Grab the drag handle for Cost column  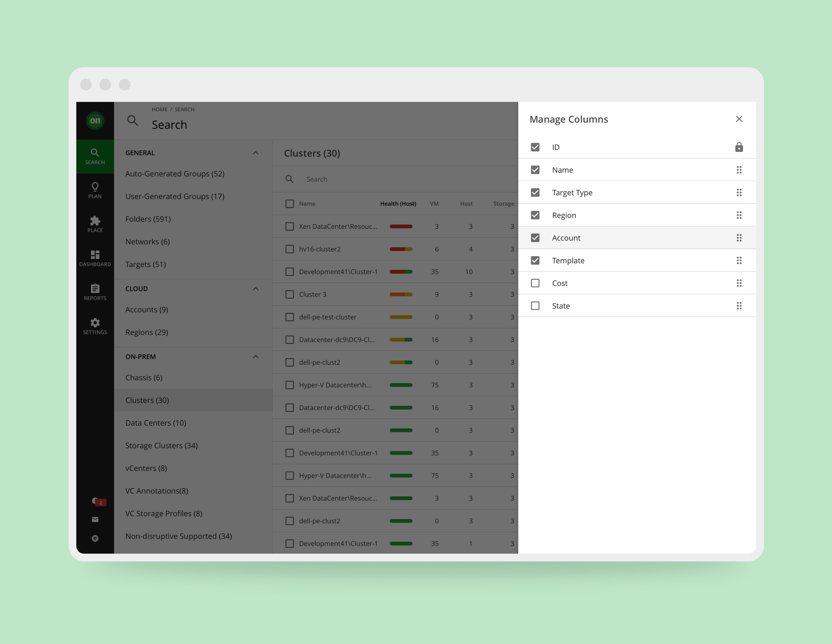click(x=739, y=283)
